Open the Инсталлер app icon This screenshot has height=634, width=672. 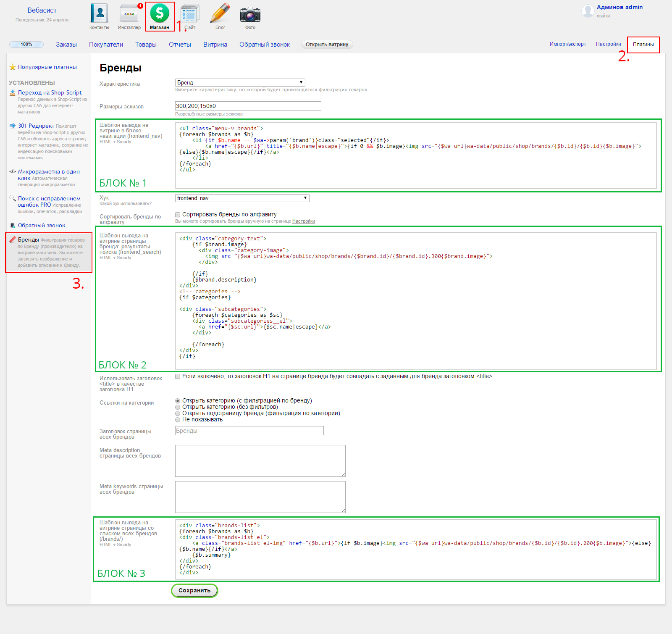point(129,13)
